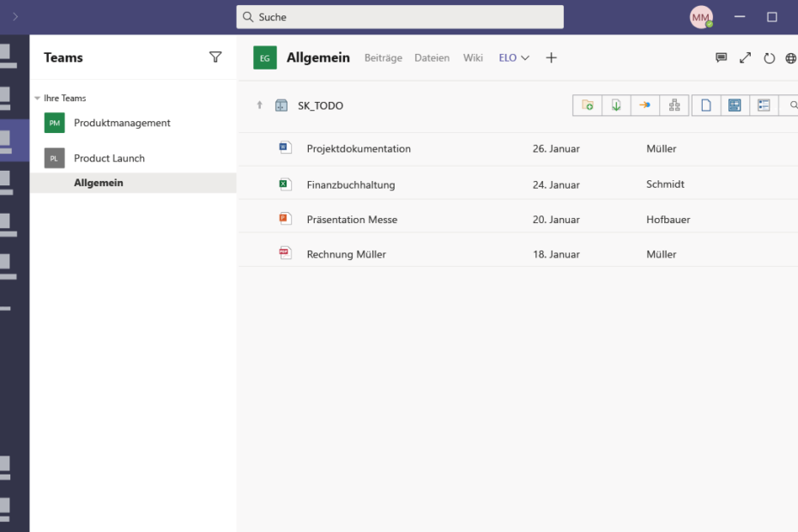
Task: Collapse the Ihre Teams section
Action: (37, 99)
